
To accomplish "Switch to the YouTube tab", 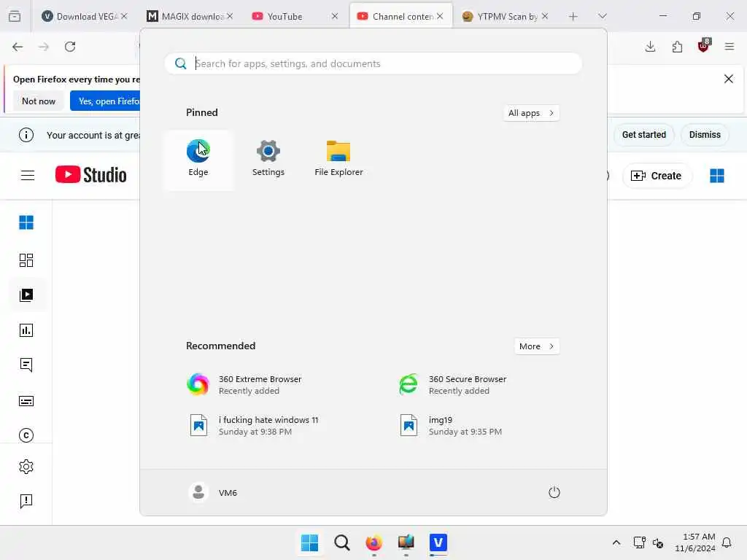I will (295, 16).
